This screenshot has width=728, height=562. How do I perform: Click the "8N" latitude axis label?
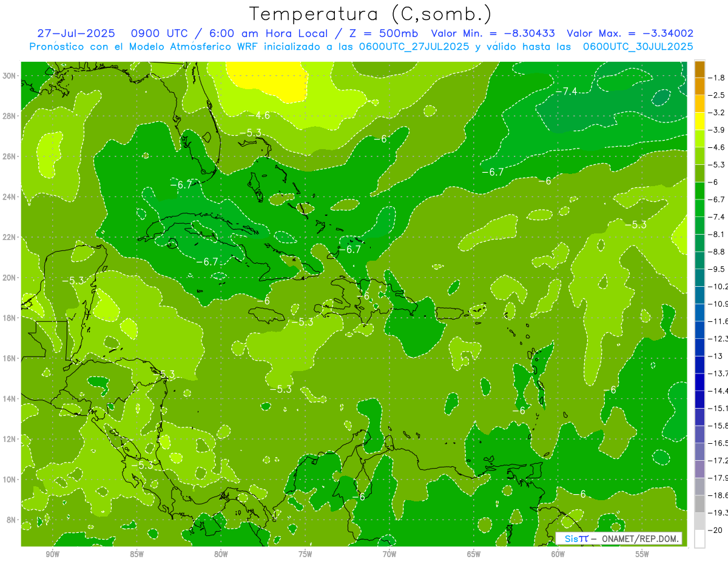[x=12, y=520]
